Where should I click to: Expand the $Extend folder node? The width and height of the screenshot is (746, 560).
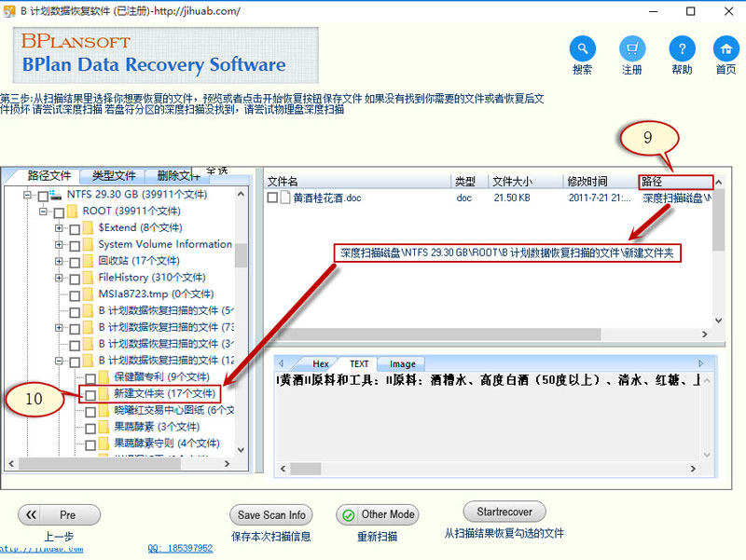[x=60, y=228]
